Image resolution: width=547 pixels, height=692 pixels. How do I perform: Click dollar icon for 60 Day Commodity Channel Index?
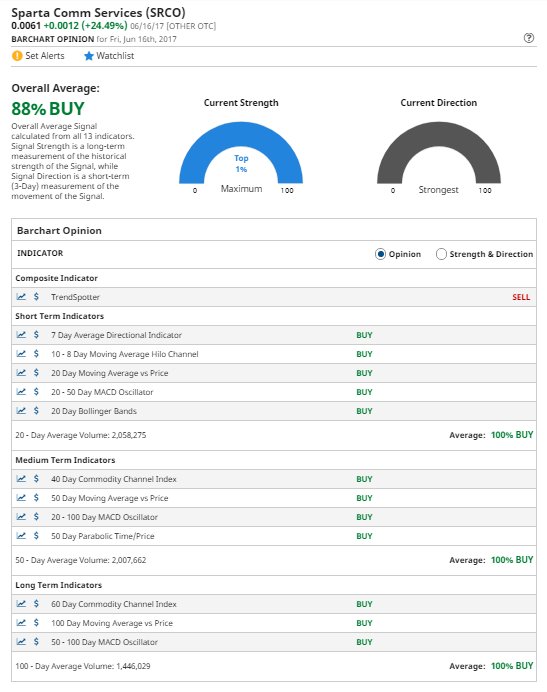tap(36, 603)
